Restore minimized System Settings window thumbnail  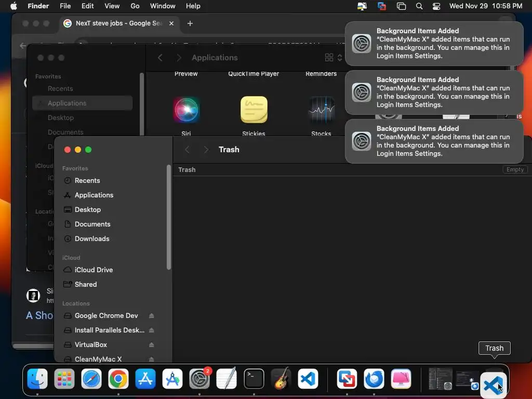click(x=441, y=379)
